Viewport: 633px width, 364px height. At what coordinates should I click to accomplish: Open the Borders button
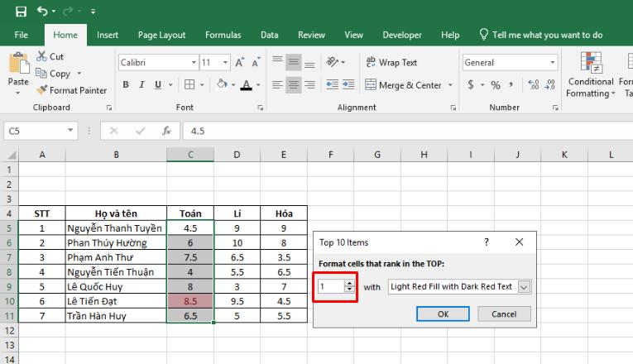pyautogui.click(x=189, y=84)
